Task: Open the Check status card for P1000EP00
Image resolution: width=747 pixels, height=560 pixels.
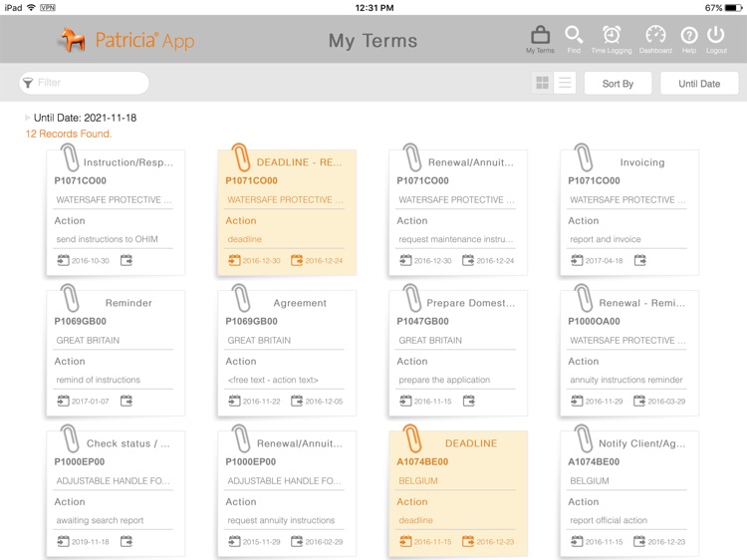Action: 116,492
